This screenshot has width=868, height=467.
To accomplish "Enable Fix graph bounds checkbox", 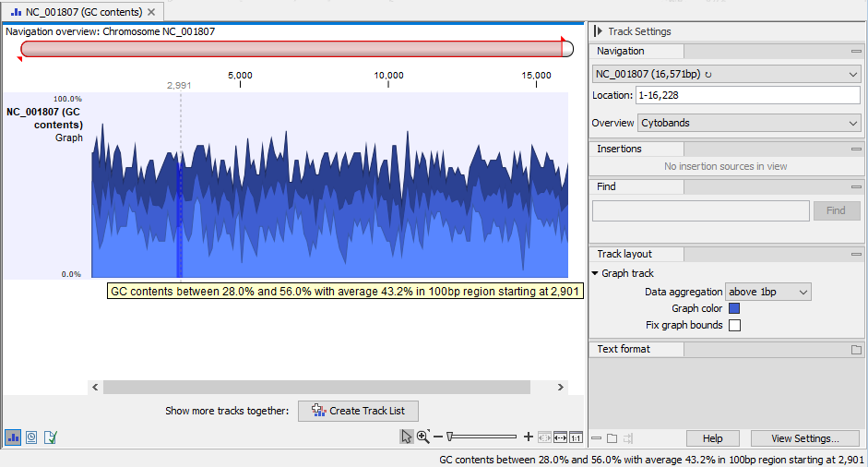I will pyautogui.click(x=734, y=325).
